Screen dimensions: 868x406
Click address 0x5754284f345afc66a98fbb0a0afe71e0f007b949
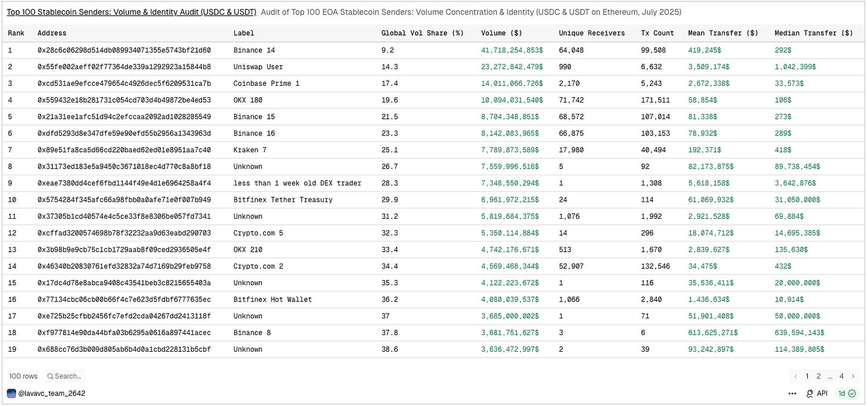click(x=124, y=200)
